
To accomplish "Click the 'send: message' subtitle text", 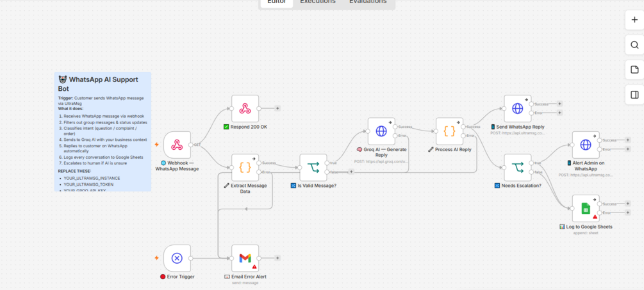I will (x=245, y=283).
